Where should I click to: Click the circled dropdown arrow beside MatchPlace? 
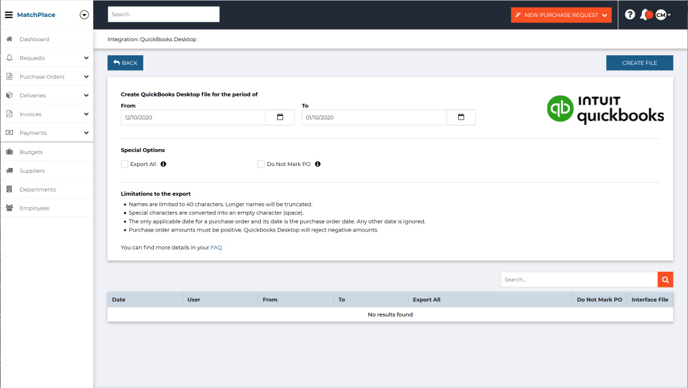click(x=84, y=15)
